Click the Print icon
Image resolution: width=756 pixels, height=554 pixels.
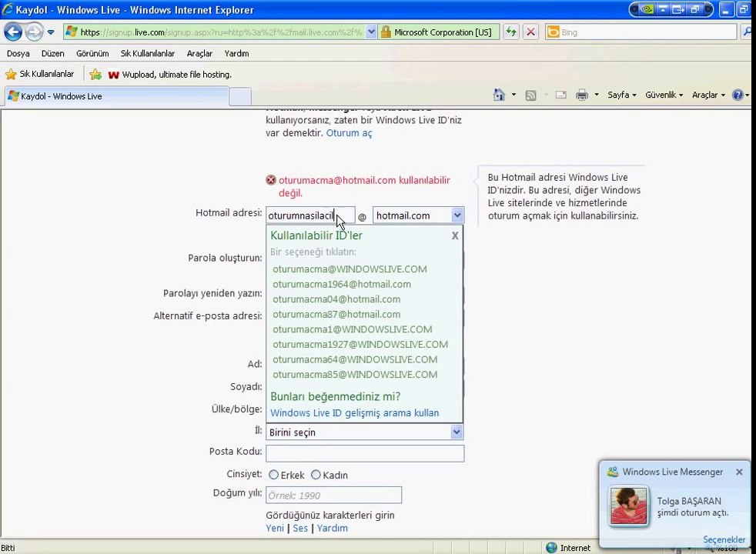[582, 95]
